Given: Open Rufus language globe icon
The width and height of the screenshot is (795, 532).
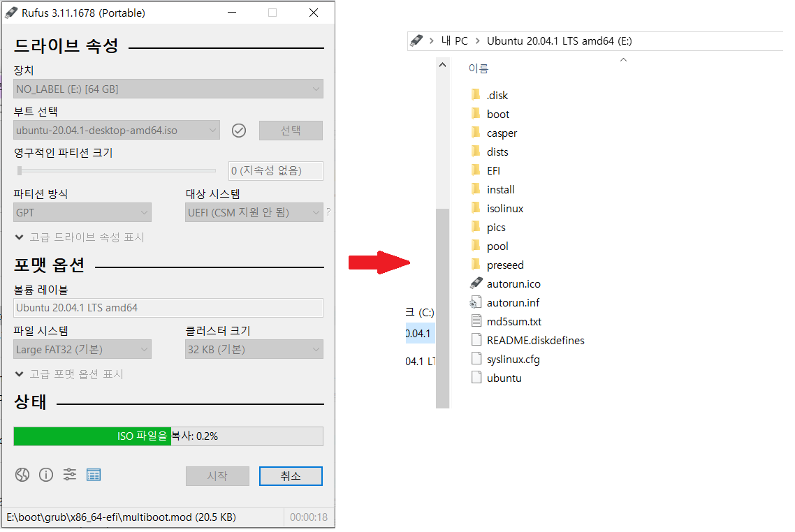Looking at the screenshot, I should (22, 475).
